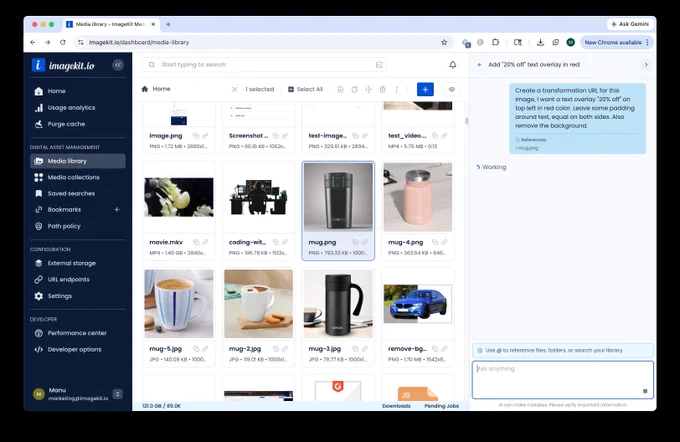Select the blue car remove-bg thumbnail

pos(418,304)
